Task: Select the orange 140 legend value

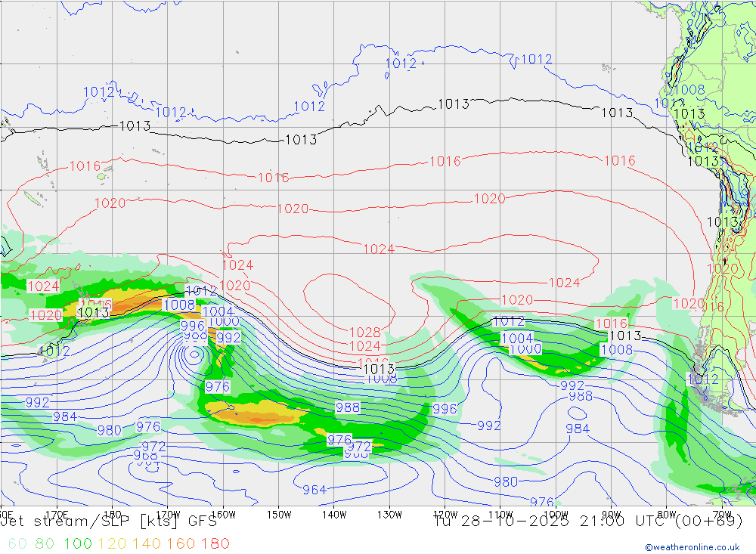Action: point(147,543)
